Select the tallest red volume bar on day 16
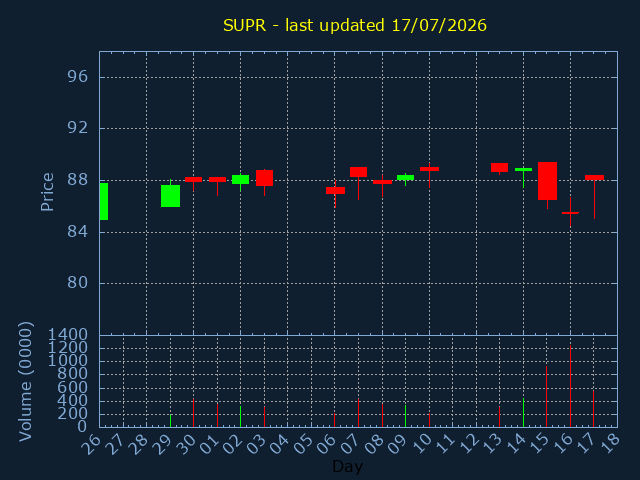 point(570,386)
